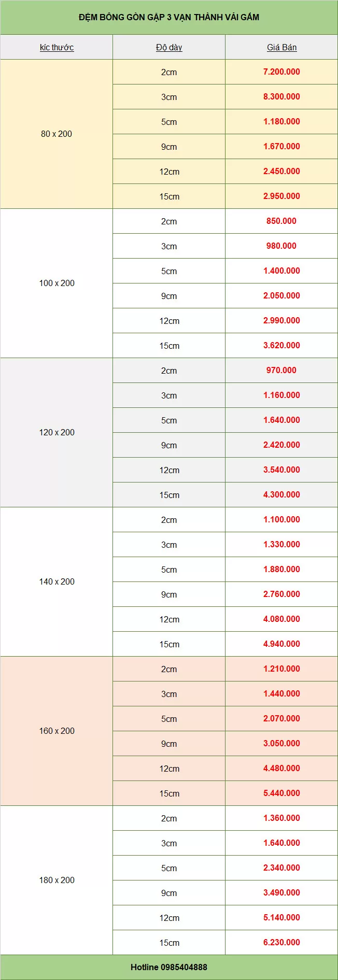338x980 pixels.
Task: Click price 5.440.000
Action: [281, 793]
